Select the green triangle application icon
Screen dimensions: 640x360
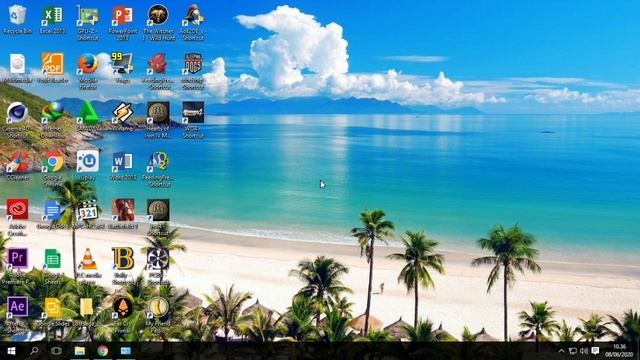88,112
